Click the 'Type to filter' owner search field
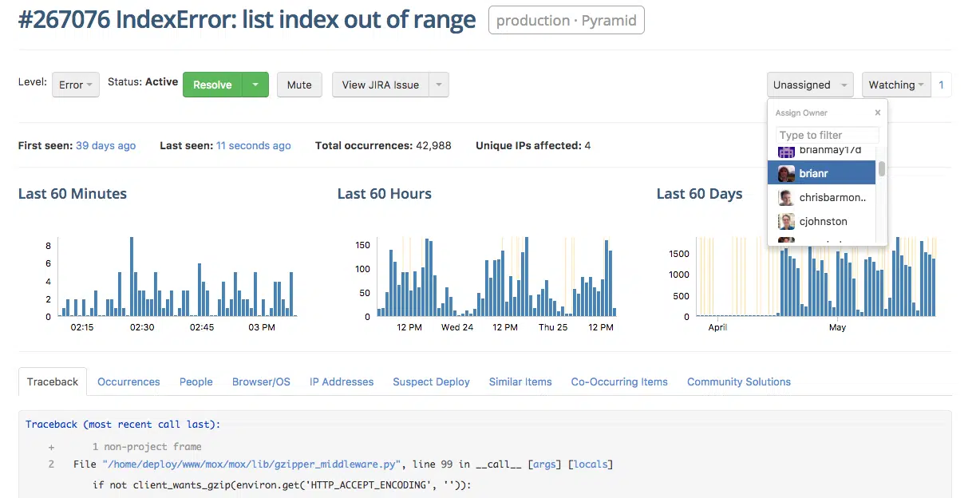The image size is (980, 498). [x=826, y=135]
